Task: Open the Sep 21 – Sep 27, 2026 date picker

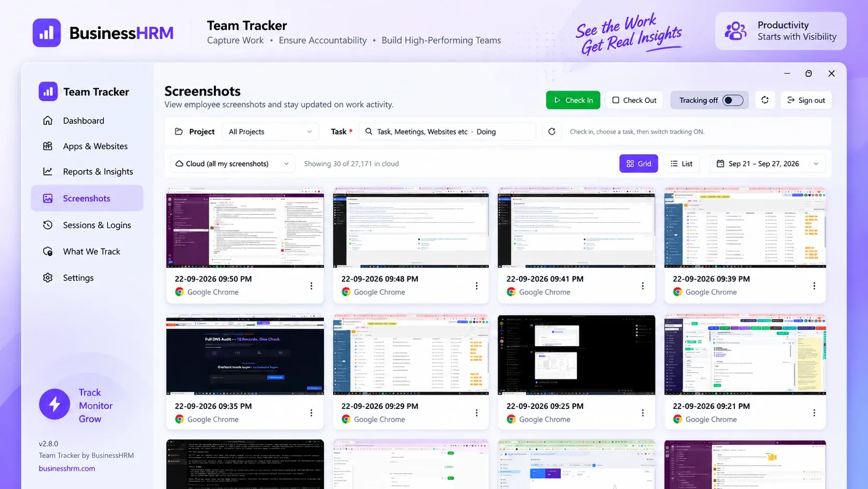Action: (x=767, y=164)
